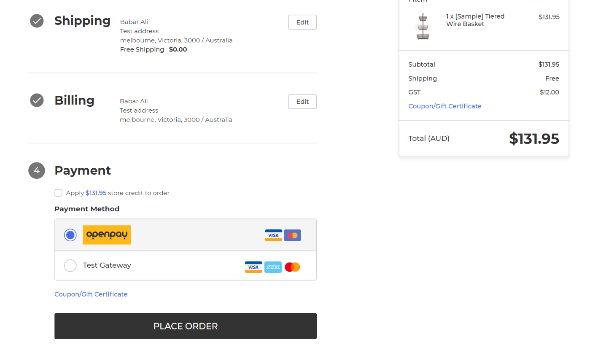Click the Mastercard icon in Test Gateway row
Screen dimensions: 598x364
tap(292, 267)
